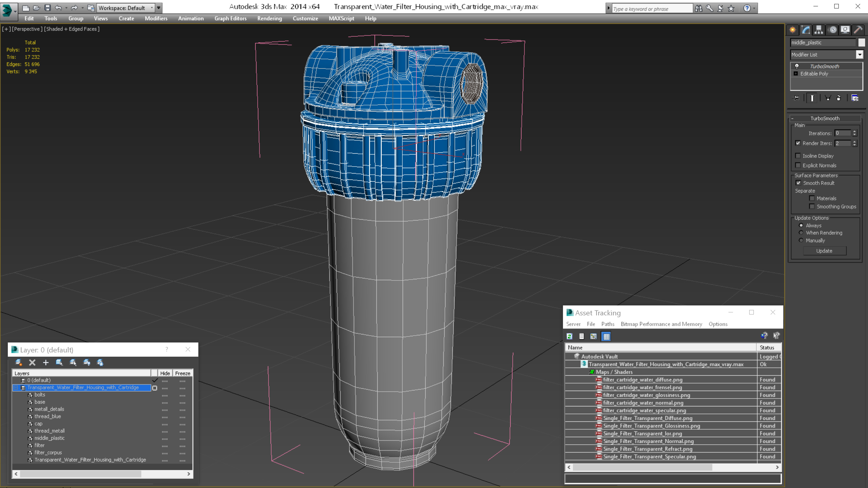Open the Display panel icon
868x488 pixels.
[845, 30]
